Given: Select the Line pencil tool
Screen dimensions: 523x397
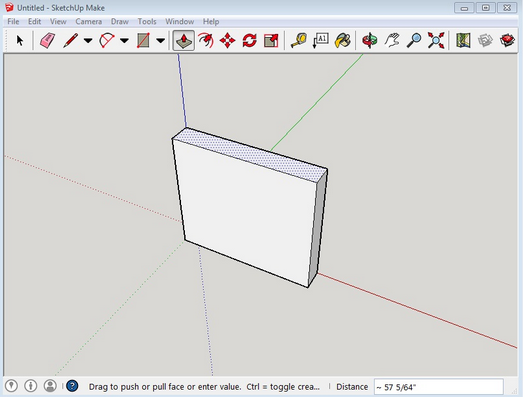Looking at the screenshot, I should [70, 41].
